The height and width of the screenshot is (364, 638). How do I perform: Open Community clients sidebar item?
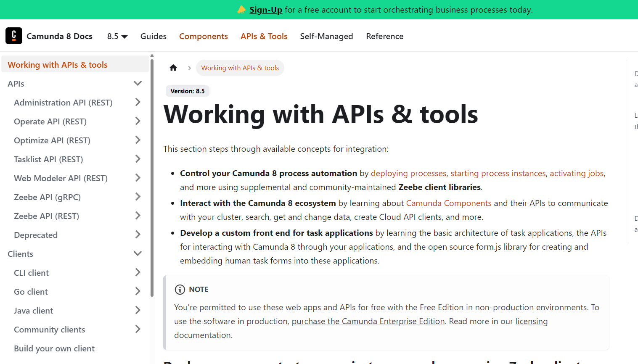point(49,330)
